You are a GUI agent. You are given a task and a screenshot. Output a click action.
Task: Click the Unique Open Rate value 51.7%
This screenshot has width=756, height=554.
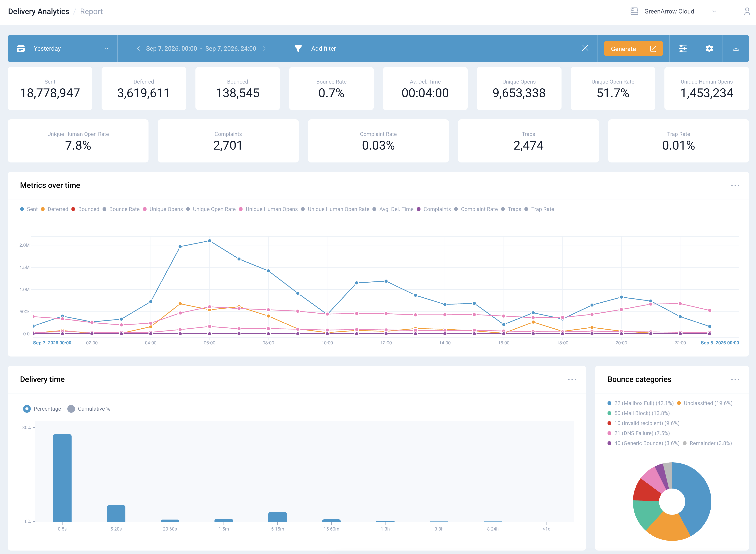click(612, 93)
